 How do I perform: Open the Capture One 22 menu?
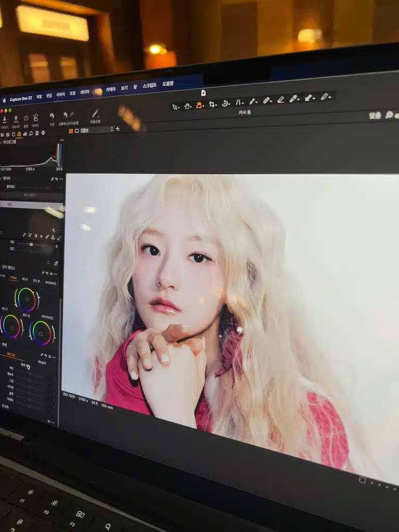tap(21, 99)
